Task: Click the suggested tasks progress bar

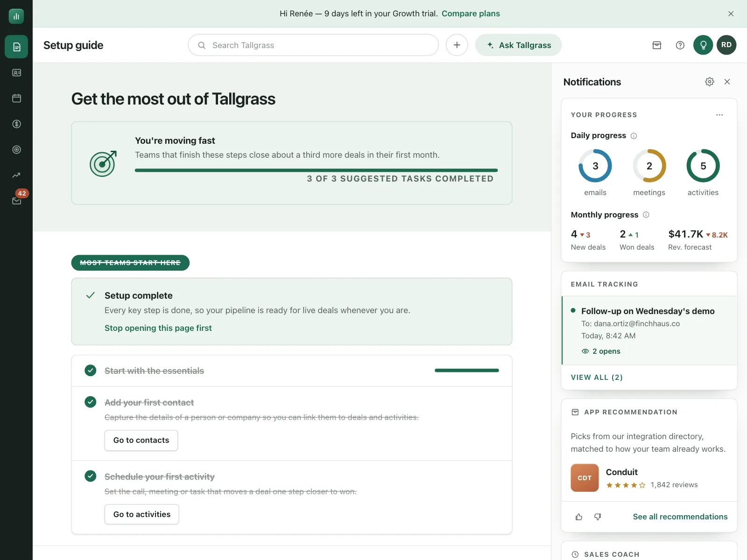Action: [x=316, y=170]
